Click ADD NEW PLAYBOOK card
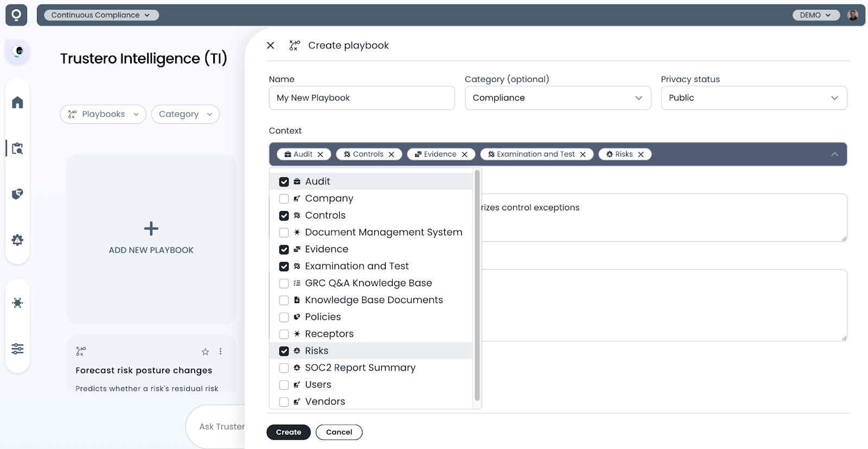Screen dimensions: 868x449 coord(151,239)
